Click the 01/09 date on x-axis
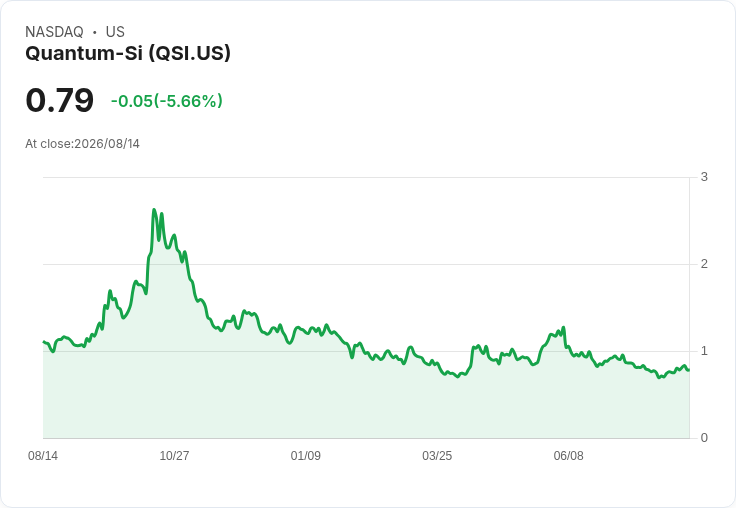 (x=306, y=455)
